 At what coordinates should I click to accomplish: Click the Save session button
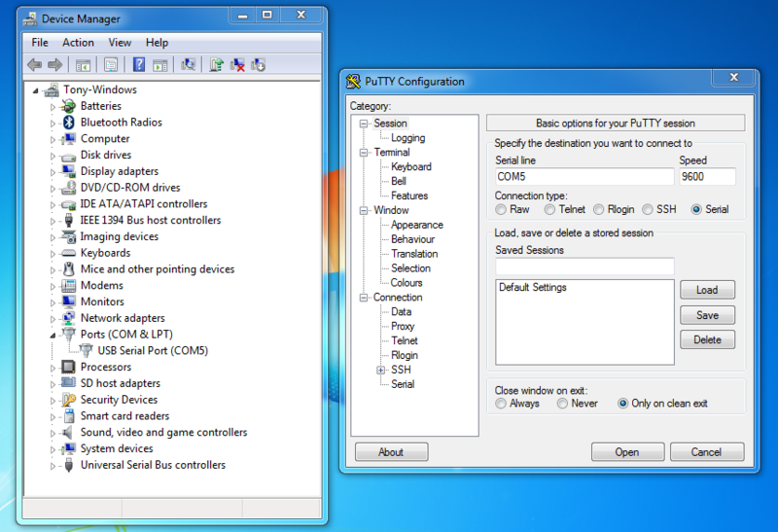pyautogui.click(x=707, y=315)
